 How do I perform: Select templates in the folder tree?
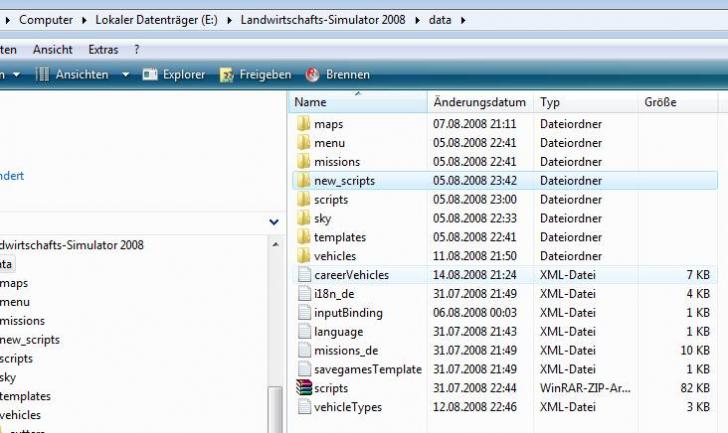click(25, 396)
